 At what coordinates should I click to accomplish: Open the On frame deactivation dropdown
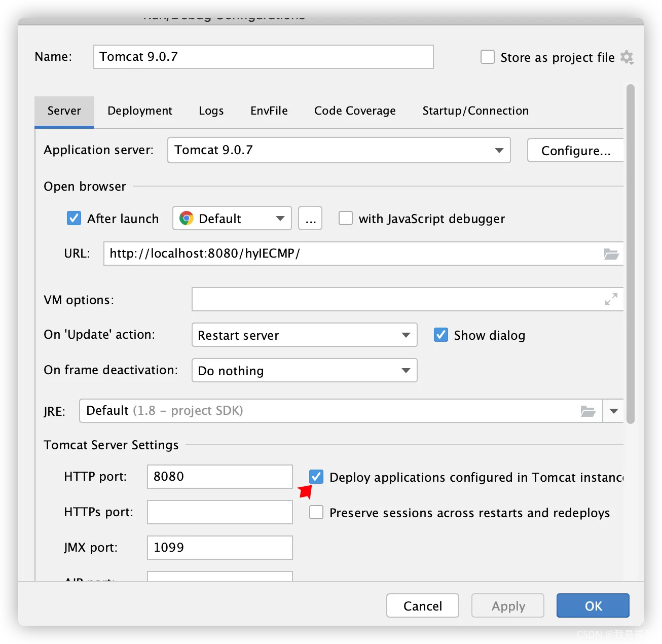click(305, 370)
